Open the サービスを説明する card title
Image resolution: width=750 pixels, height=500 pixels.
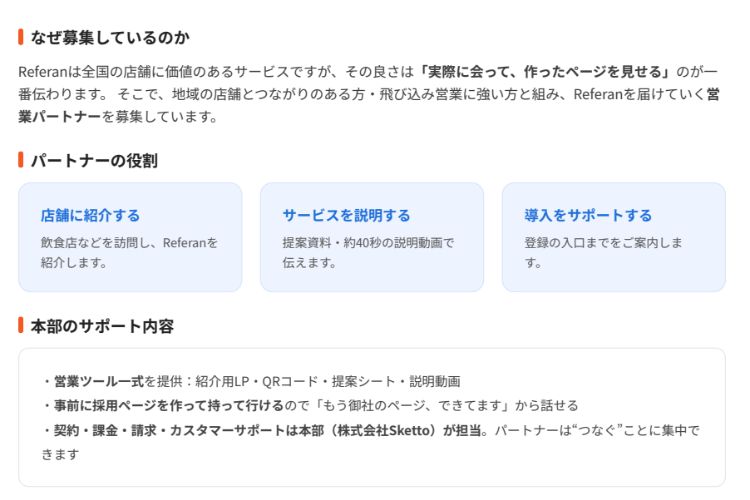pyautogui.click(x=346, y=215)
